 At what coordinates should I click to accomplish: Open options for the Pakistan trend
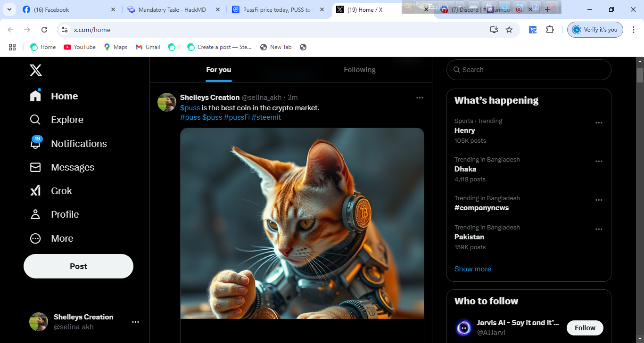(x=599, y=229)
